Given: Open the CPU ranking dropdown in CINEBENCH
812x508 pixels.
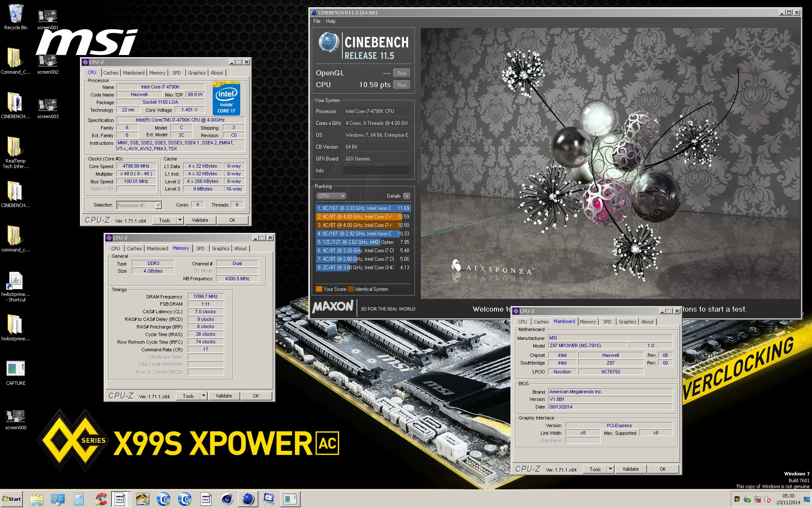Looking at the screenshot, I should coord(332,196).
